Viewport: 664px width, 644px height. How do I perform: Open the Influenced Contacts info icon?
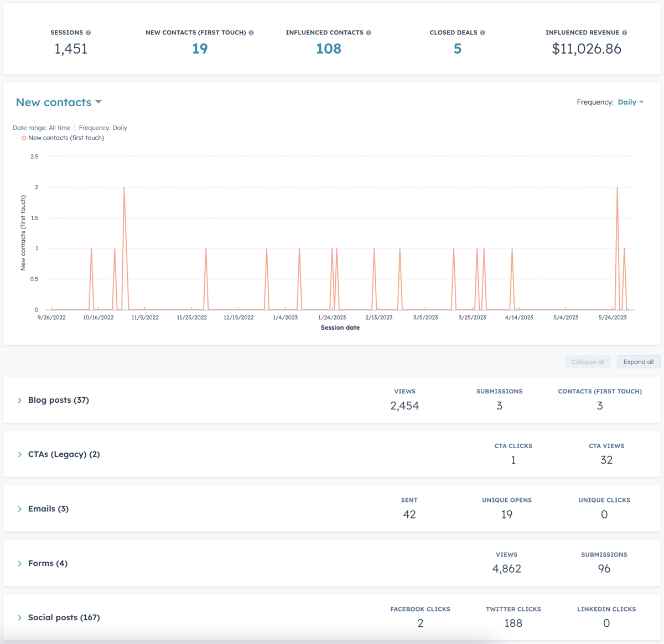tap(368, 32)
